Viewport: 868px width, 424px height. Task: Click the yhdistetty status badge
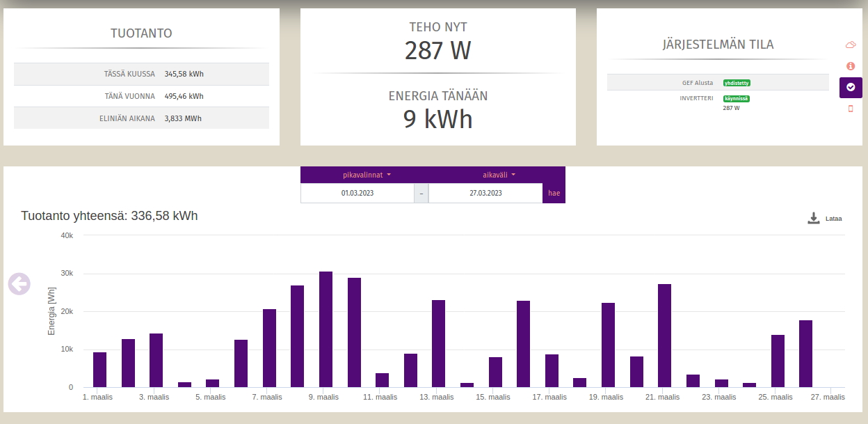coord(737,83)
